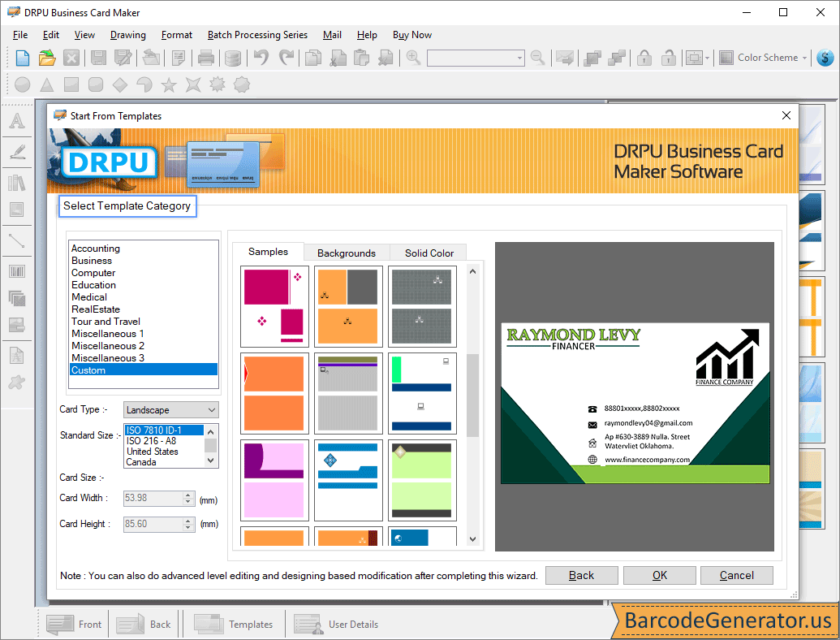The width and height of the screenshot is (840, 640).
Task: Choose the pink and purple sample thumbnail
Action: [x=274, y=480]
